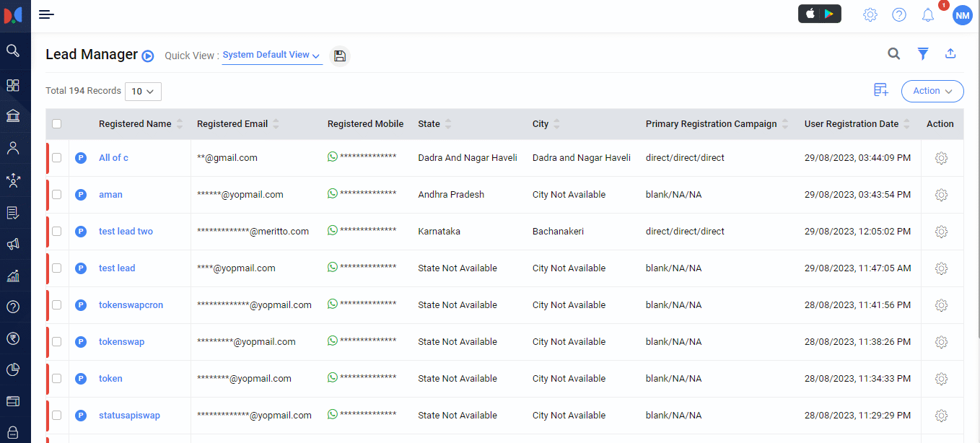
Task: Save the current quick view
Action: tap(340, 56)
